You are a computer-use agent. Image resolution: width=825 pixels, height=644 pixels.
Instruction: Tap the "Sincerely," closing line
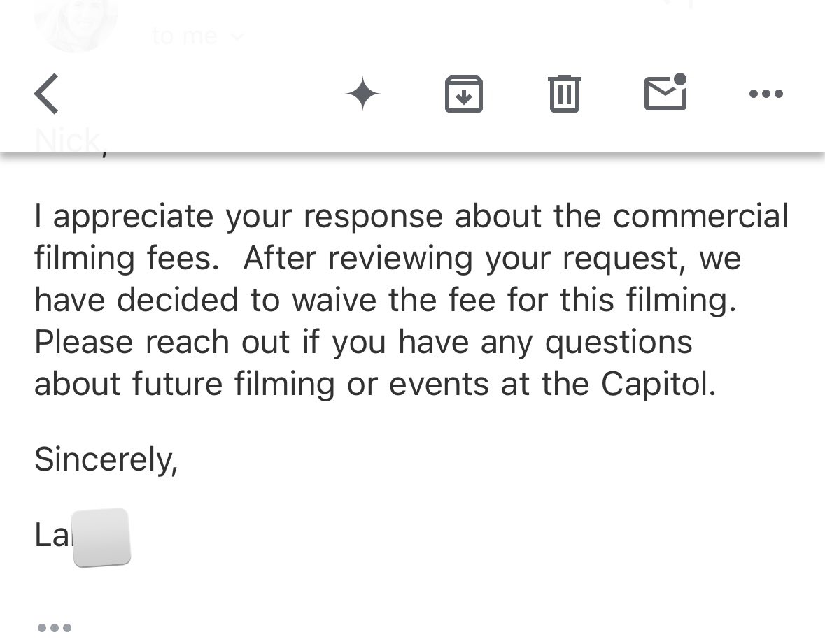click(106, 459)
